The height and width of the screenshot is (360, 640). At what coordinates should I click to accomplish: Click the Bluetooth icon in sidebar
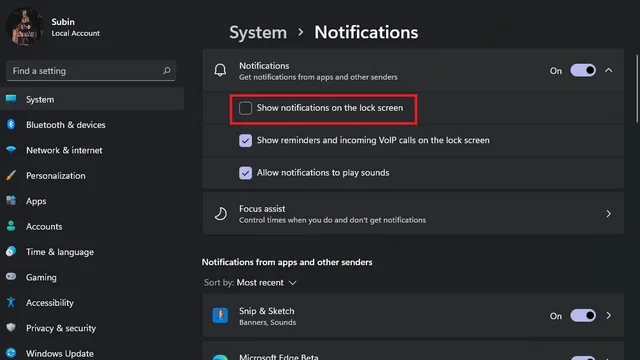pos(11,124)
